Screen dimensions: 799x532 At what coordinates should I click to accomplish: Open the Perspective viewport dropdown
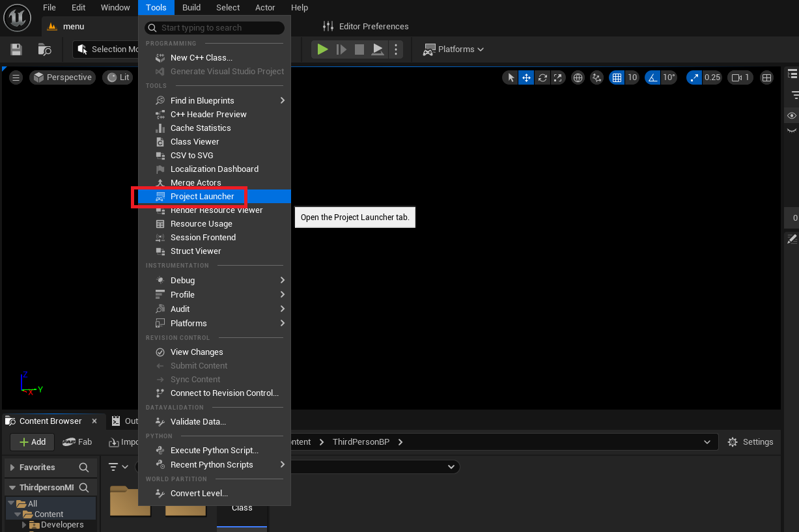[x=63, y=77]
